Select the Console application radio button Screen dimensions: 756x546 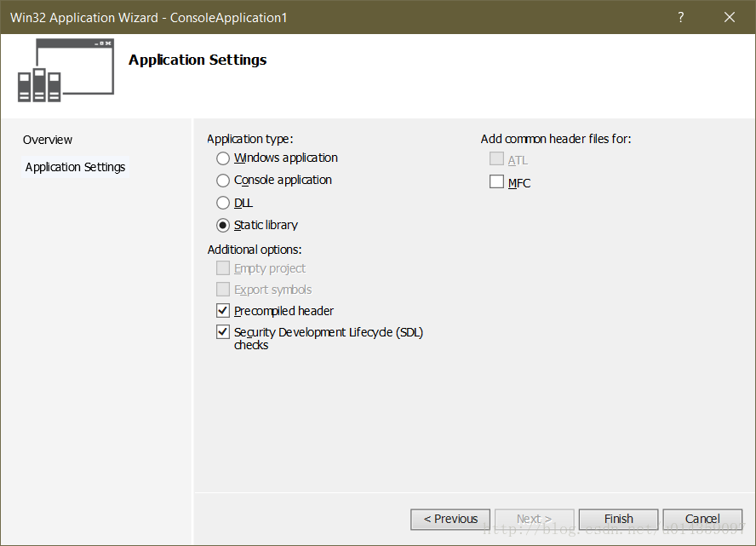[x=223, y=181]
